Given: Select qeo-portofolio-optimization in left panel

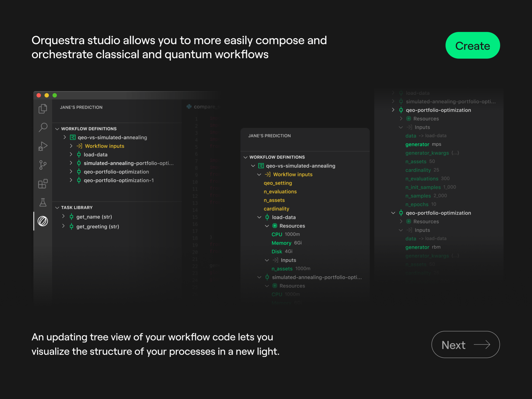Looking at the screenshot, I should [116, 172].
